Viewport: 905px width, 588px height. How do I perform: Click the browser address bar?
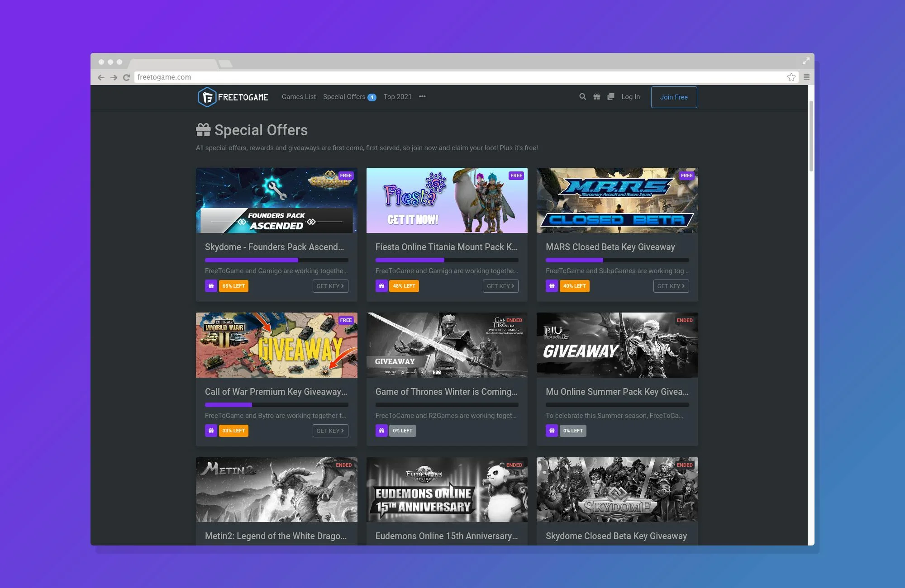[466, 77]
